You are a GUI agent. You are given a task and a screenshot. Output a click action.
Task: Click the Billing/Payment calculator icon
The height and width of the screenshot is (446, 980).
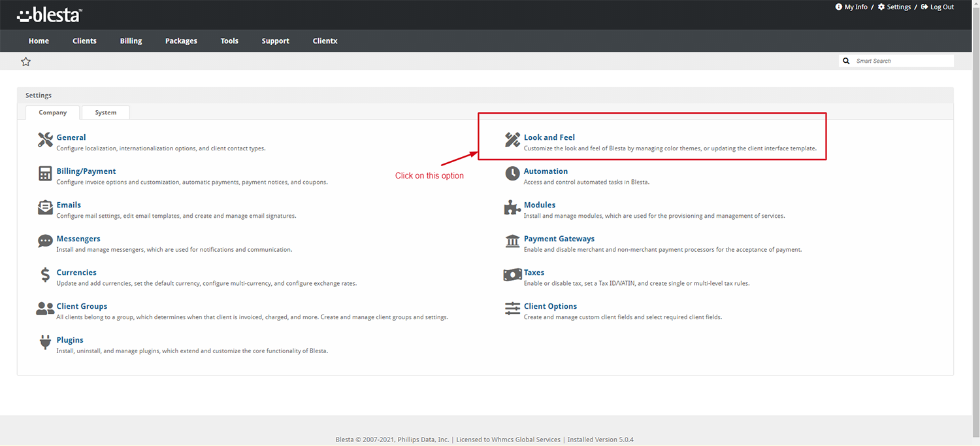(x=45, y=174)
